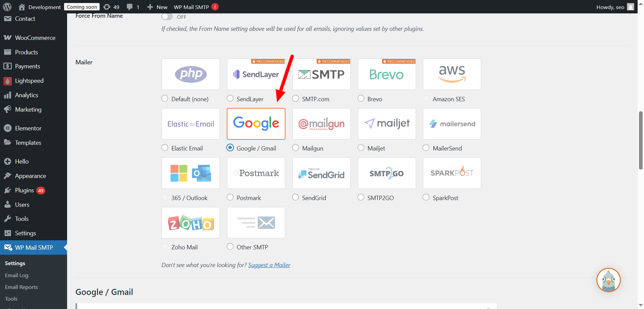Click the Postmark logo card
This screenshot has width=644, height=309.
(x=256, y=173)
